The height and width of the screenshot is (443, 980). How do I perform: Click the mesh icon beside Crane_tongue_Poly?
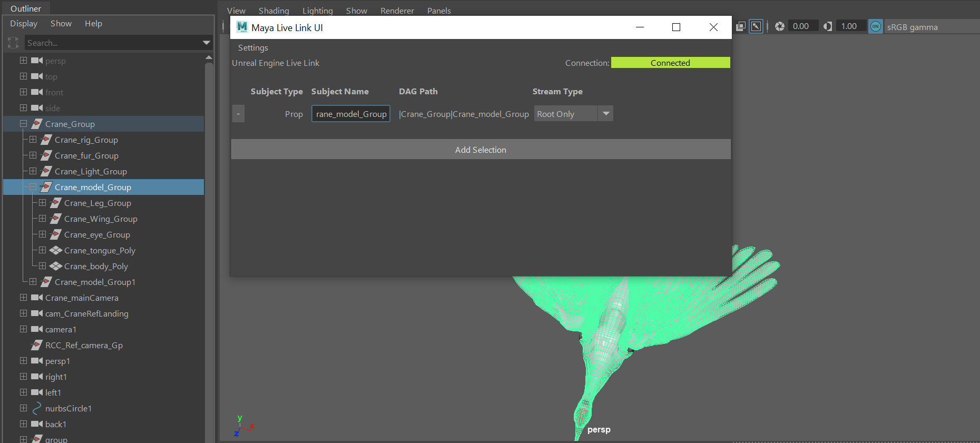[x=56, y=250]
